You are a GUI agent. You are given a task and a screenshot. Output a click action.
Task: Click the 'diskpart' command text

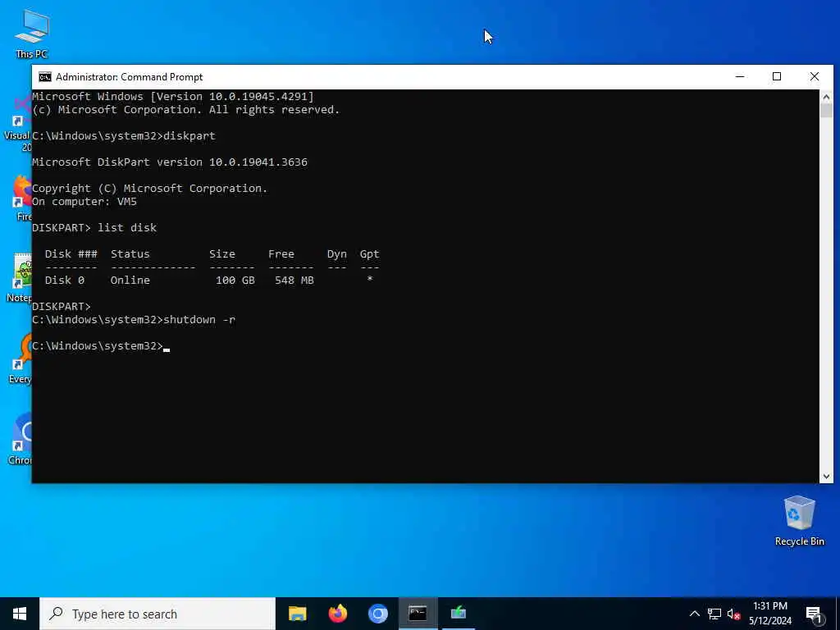pos(189,136)
